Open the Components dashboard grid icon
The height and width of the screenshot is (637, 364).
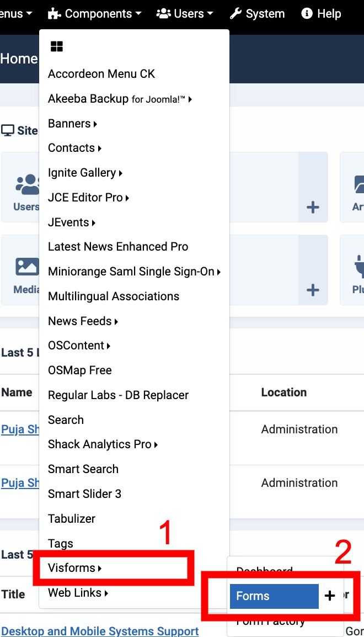(56, 46)
